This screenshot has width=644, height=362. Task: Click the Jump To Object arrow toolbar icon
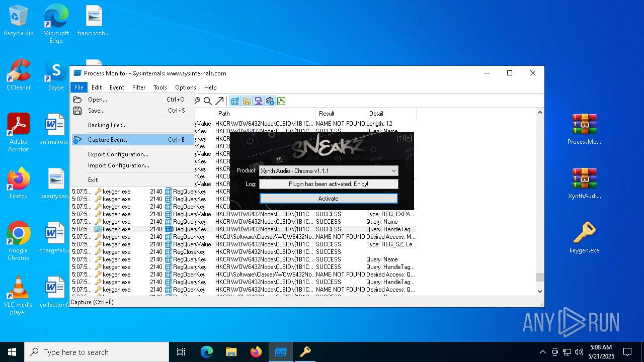point(219,101)
